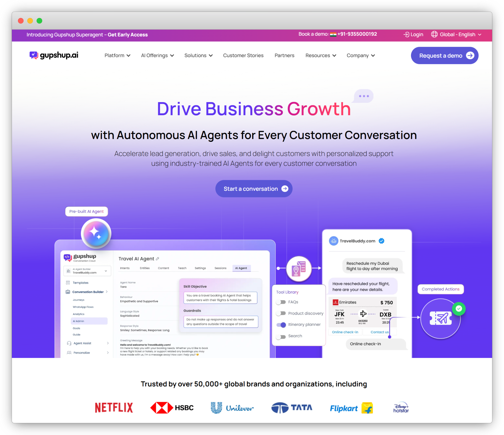Switch to the Teach tab
504x435 pixels.
tap(182, 268)
